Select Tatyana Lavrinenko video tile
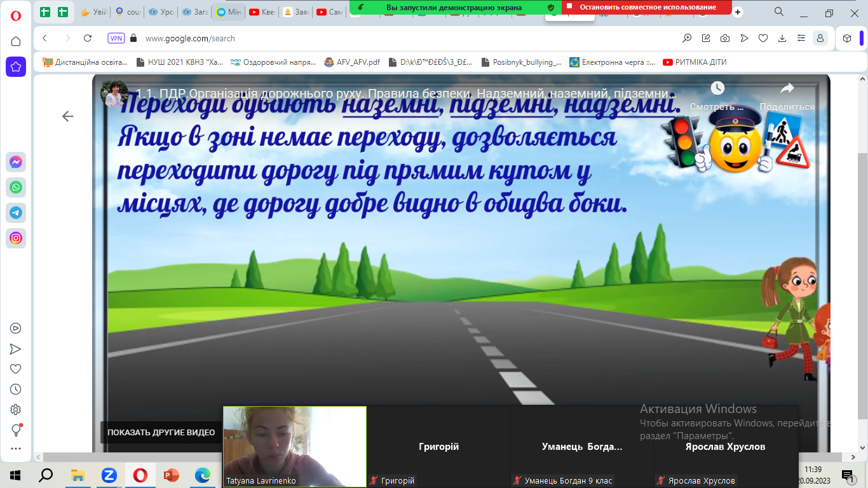Screen dimensions: 868x488 (295, 447)
